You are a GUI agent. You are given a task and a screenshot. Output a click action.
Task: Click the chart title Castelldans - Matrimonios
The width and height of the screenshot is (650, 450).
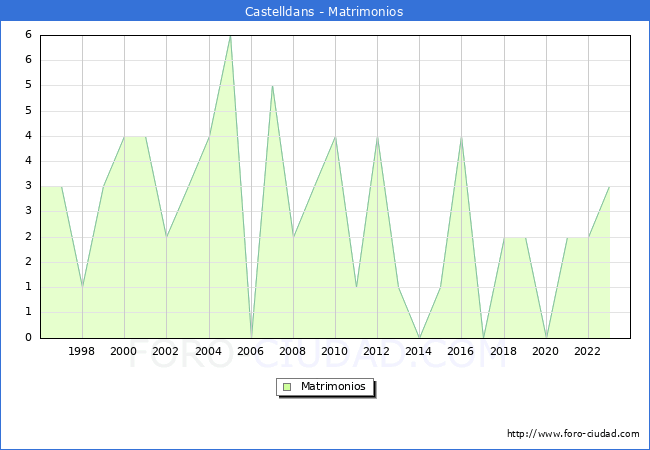[324, 12]
